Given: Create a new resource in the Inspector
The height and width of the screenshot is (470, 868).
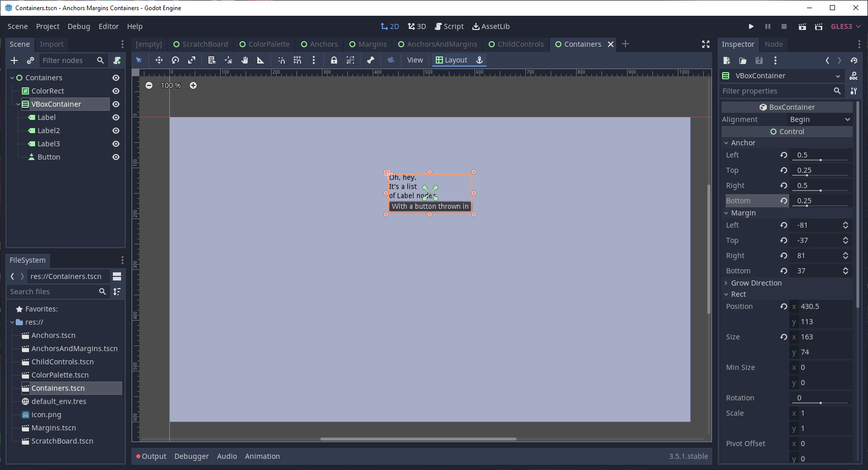Looking at the screenshot, I should (726, 60).
